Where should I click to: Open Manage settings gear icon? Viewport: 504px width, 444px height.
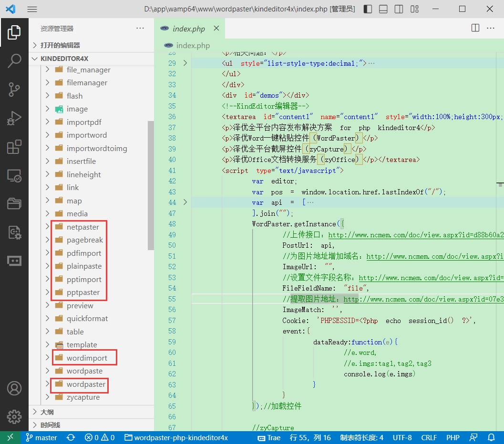pyautogui.click(x=14, y=416)
